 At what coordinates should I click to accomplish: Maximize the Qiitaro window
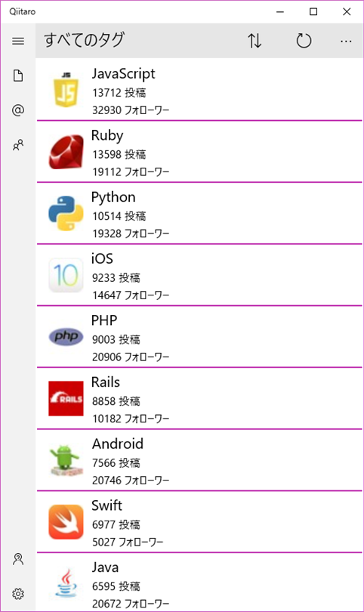click(x=313, y=11)
